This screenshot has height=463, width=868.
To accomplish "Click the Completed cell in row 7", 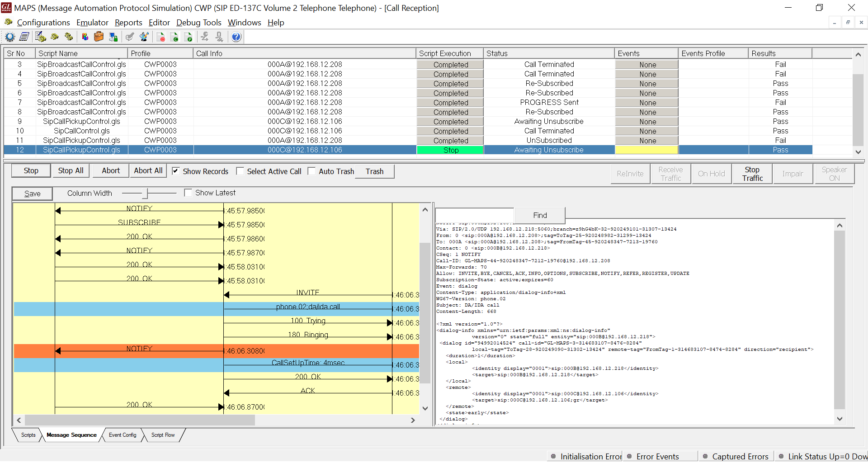I will 450,103.
